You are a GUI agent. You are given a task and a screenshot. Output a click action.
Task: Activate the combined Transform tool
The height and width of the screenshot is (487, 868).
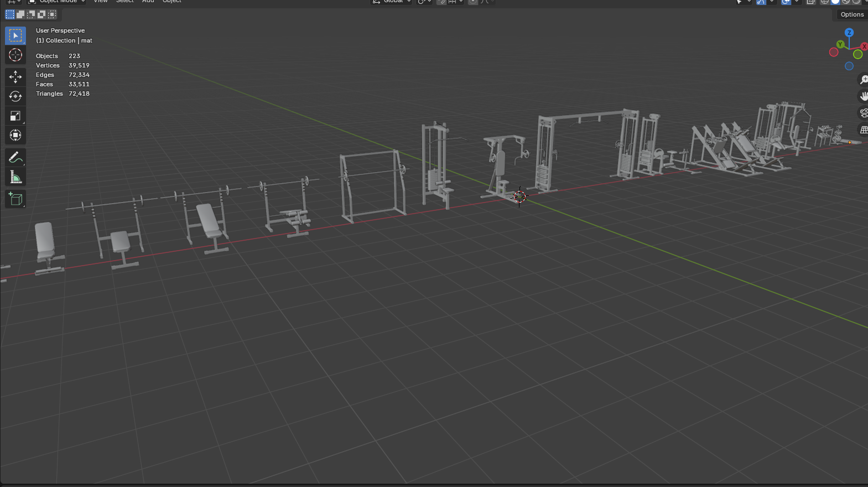coord(15,135)
